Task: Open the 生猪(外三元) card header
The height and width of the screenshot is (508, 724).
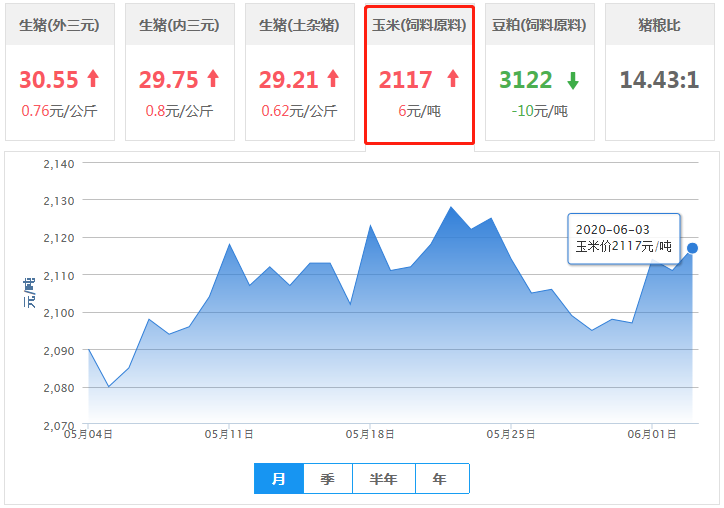Action: point(60,25)
